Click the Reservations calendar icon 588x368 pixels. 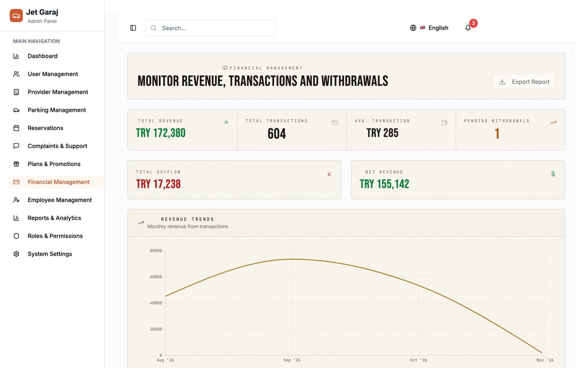click(x=16, y=128)
